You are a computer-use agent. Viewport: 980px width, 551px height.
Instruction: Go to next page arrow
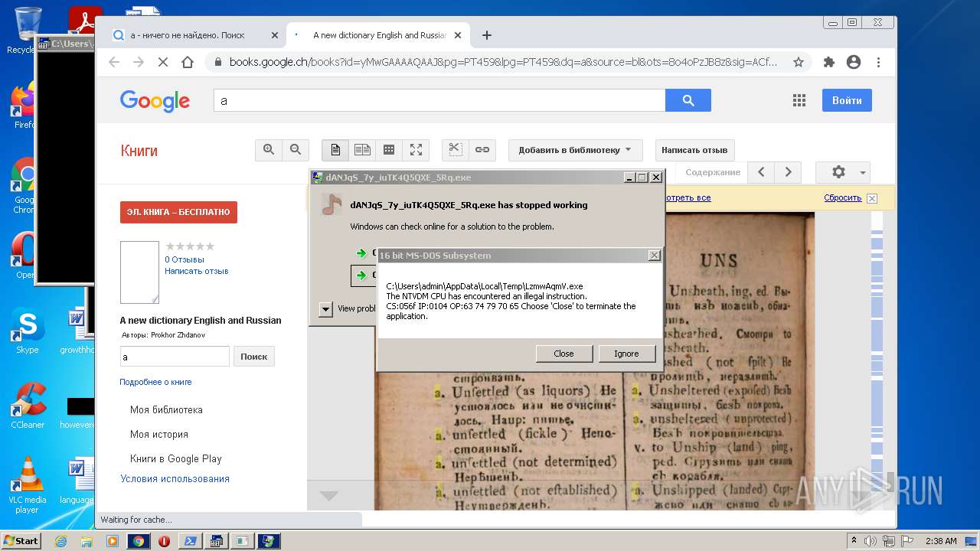[x=788, y=172]
